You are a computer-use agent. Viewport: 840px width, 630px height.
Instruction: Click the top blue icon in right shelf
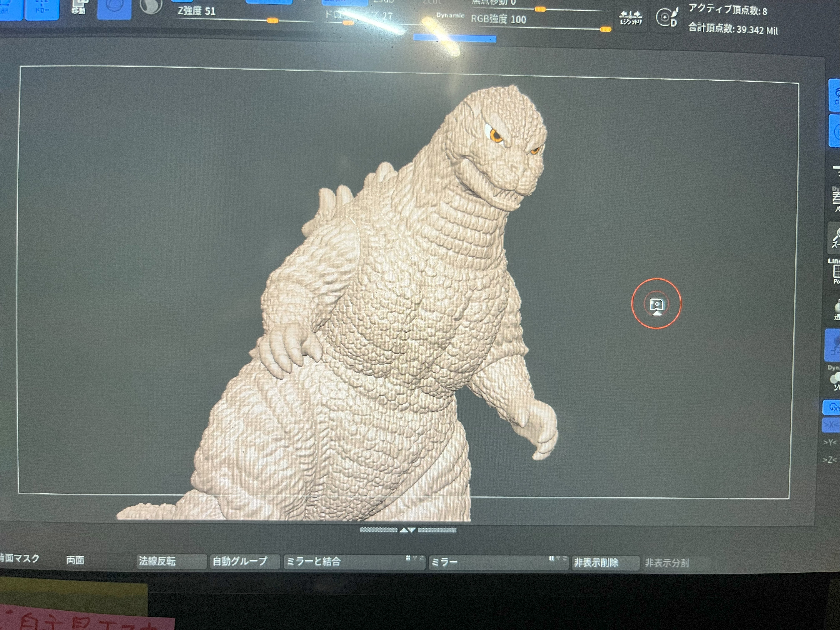[835, 95]
